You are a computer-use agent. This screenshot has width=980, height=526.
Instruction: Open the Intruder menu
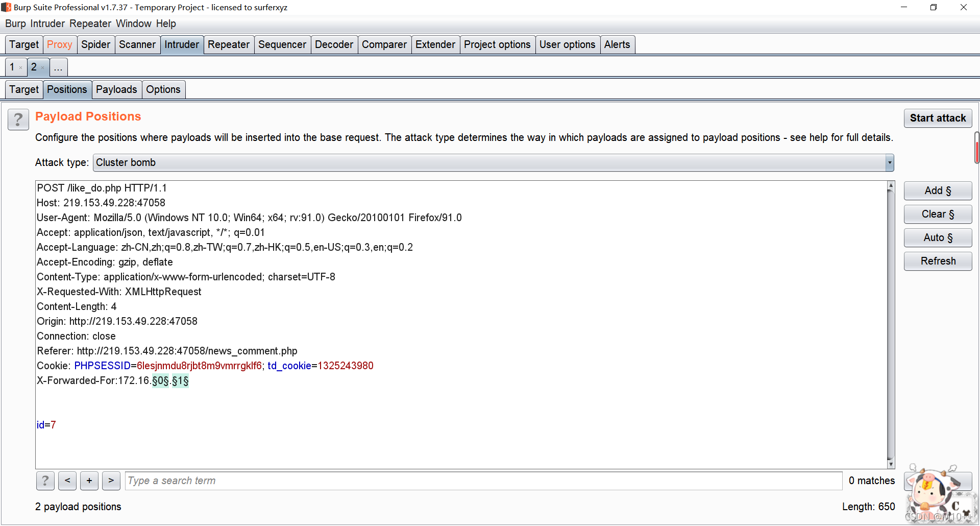click(47, 23)
